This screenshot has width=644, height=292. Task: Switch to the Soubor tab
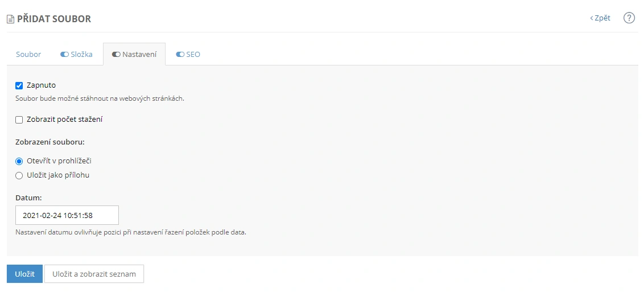[x=28, y=55]
